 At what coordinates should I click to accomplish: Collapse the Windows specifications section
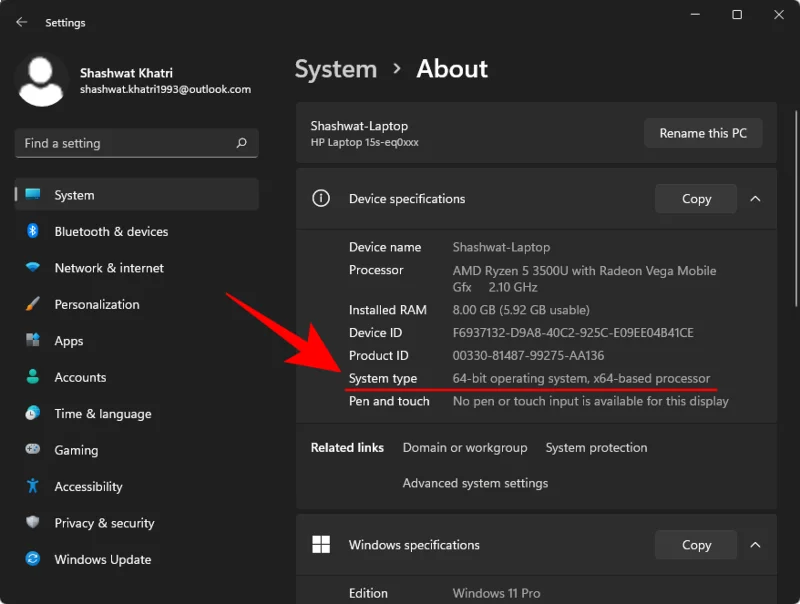pos(756,545)
